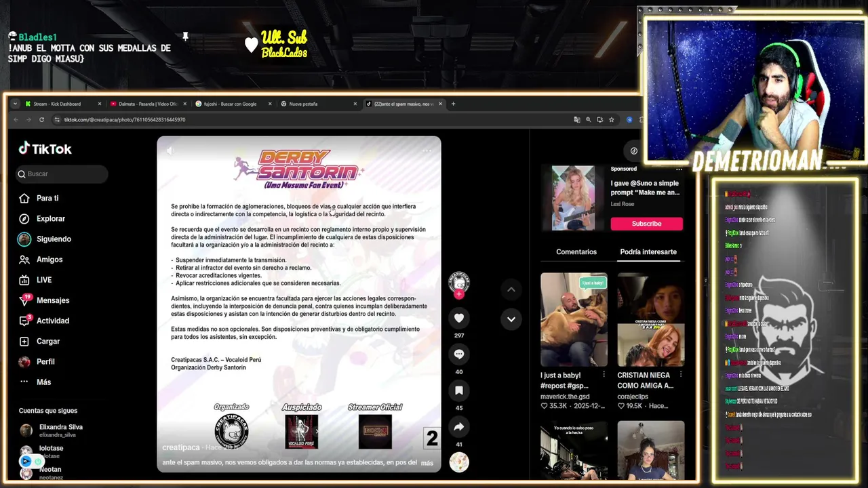Save post with bookmark icon
This screenshot has width=868, height=488.
[459, 390]
